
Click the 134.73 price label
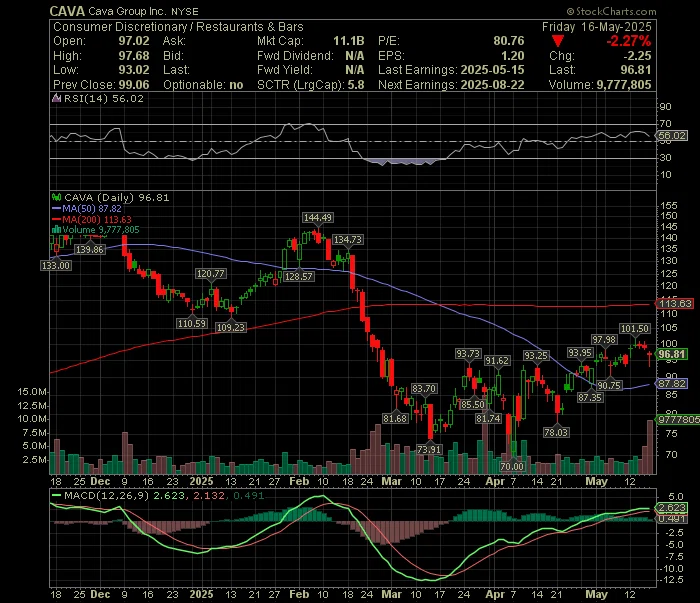(x=348, y=240)
